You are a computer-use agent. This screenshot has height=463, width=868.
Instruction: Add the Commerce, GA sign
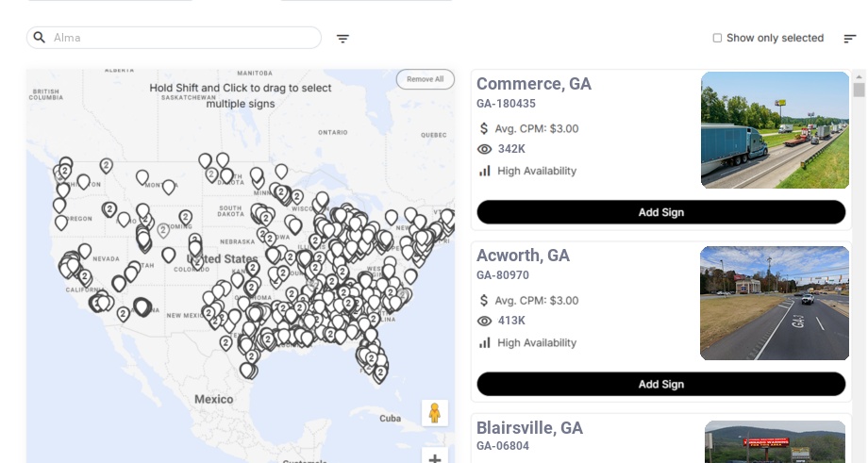point(660,212)
